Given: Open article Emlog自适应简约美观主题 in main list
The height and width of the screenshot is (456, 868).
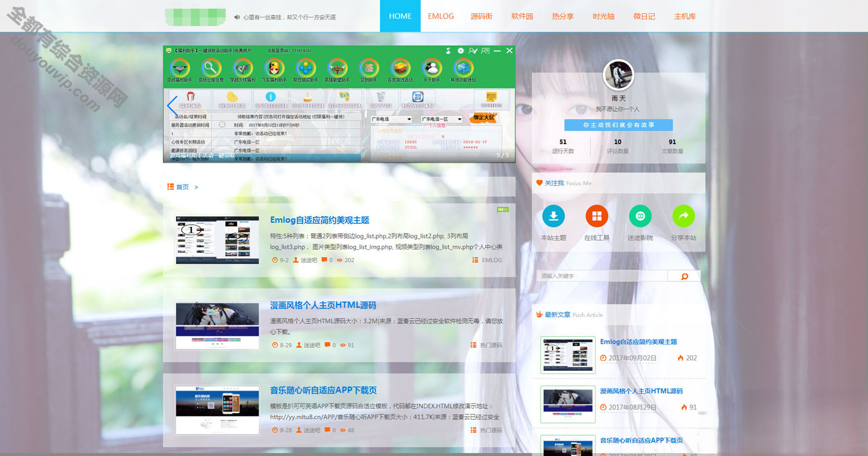Looking at the screenshot, I should [x=319, y=220].
